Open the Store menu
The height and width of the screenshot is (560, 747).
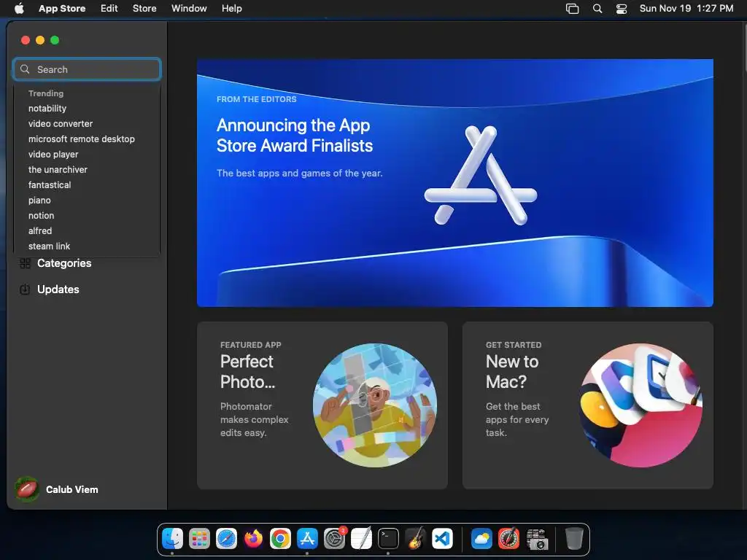tap(144, 8)
